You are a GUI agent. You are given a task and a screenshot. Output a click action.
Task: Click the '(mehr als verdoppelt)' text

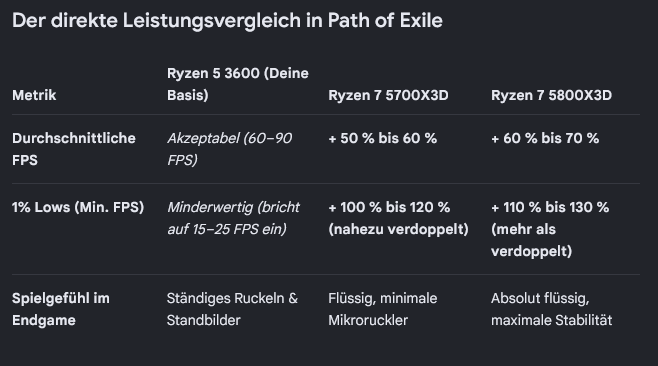click(x=531, y=240)
